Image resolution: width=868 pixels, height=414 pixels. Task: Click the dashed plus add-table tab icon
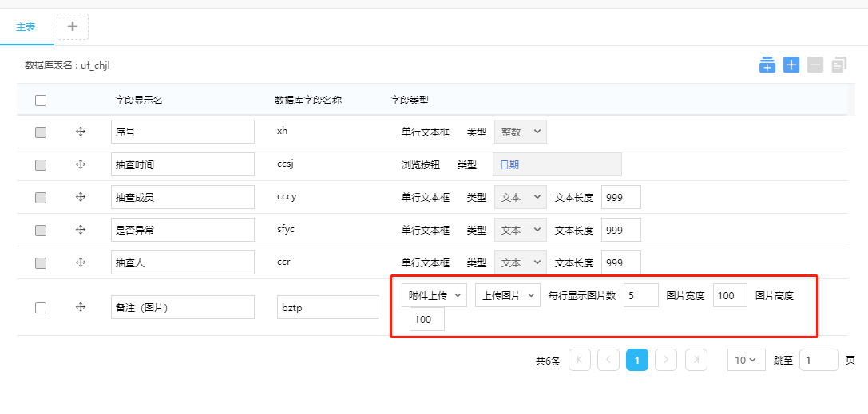pos(73,26)
